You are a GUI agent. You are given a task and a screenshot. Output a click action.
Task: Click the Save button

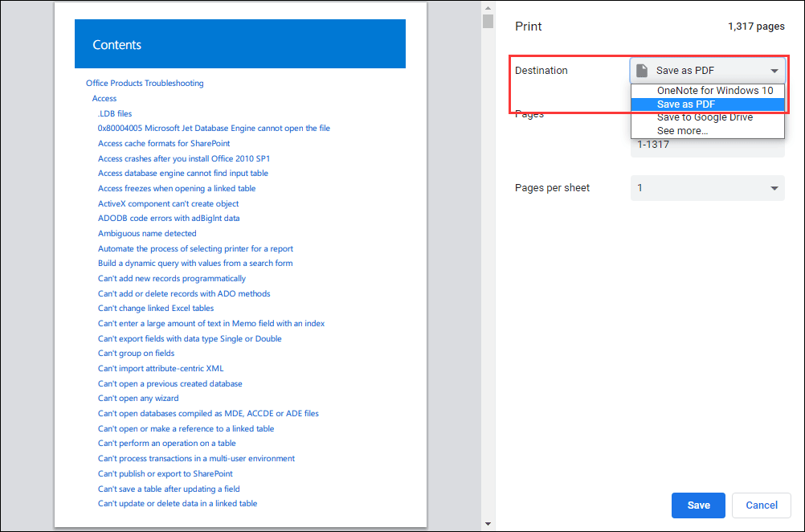click(x=697, y=505)
